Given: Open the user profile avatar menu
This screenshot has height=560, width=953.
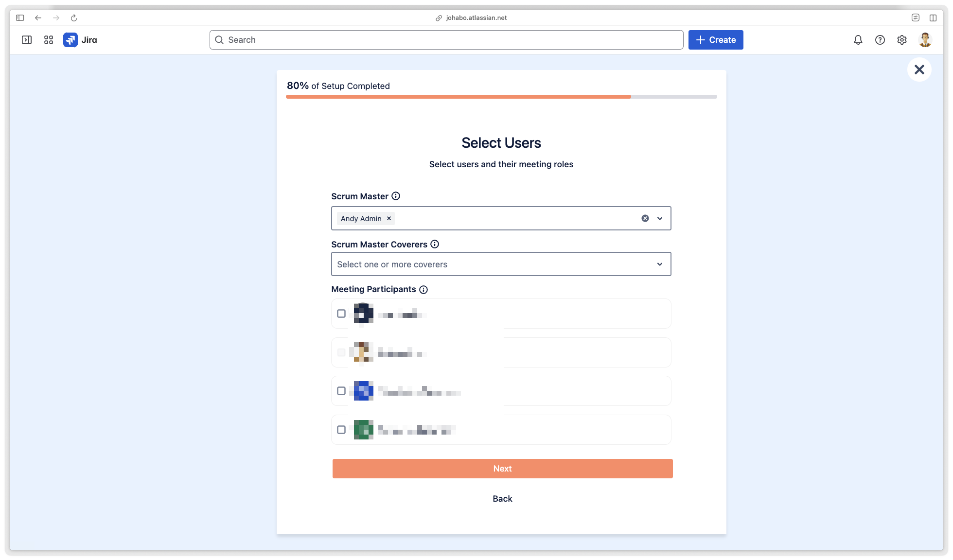Looking at the screenshot, I should (x=925, y=40).
